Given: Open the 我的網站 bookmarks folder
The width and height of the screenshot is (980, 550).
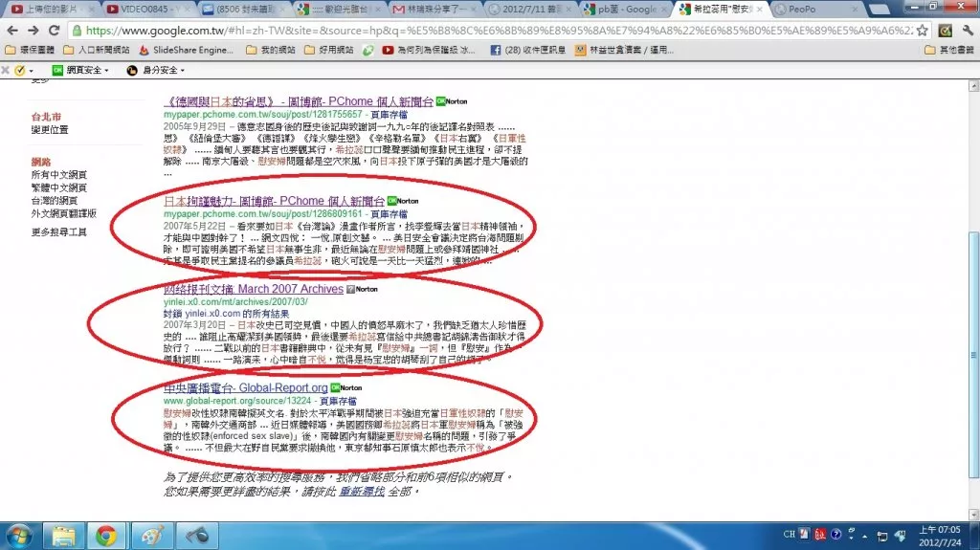Looking at the screenshot, I should (271, 50).
